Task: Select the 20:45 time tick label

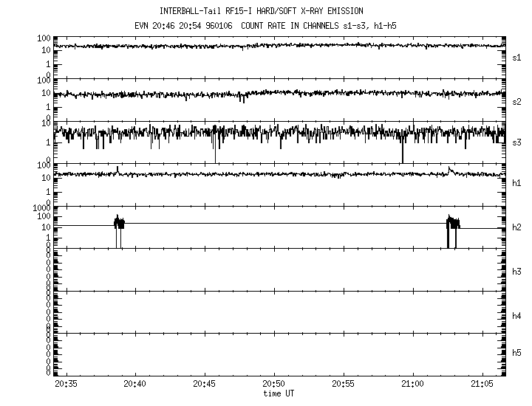Action: point(205,384)
